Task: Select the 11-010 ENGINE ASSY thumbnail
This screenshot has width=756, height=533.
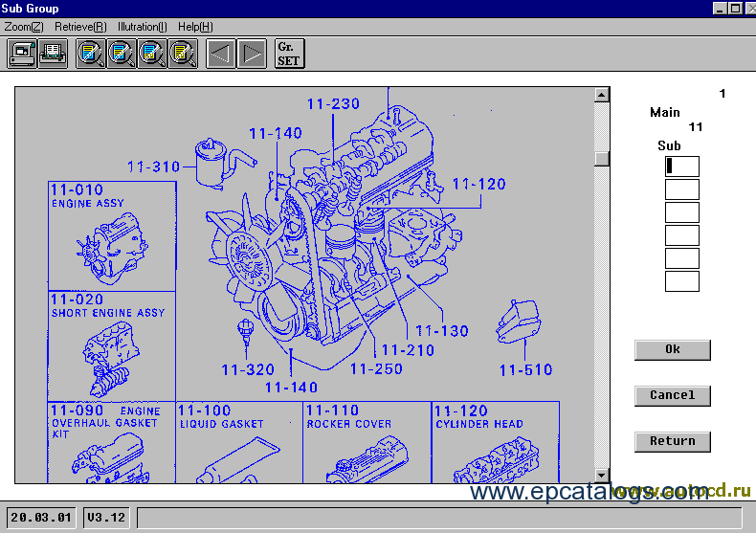Action: (x=112, y=236)
